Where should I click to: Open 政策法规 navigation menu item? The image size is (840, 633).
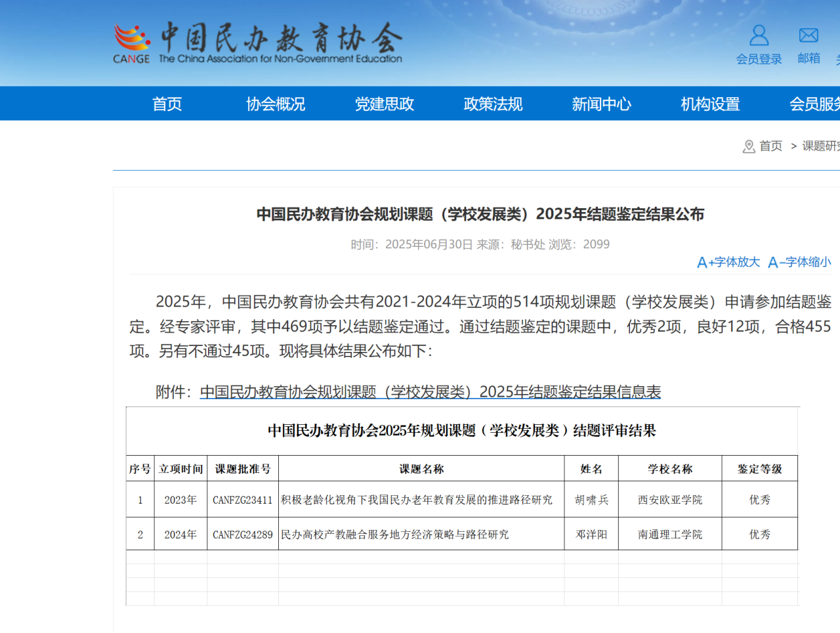coord(493,104)
